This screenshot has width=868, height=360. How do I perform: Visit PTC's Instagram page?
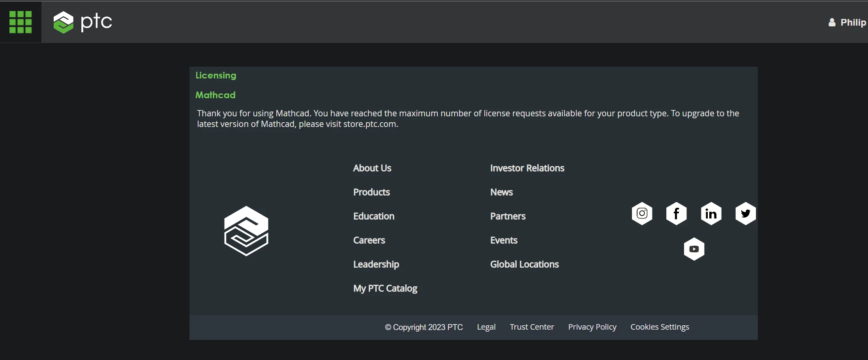pos(642,214)
